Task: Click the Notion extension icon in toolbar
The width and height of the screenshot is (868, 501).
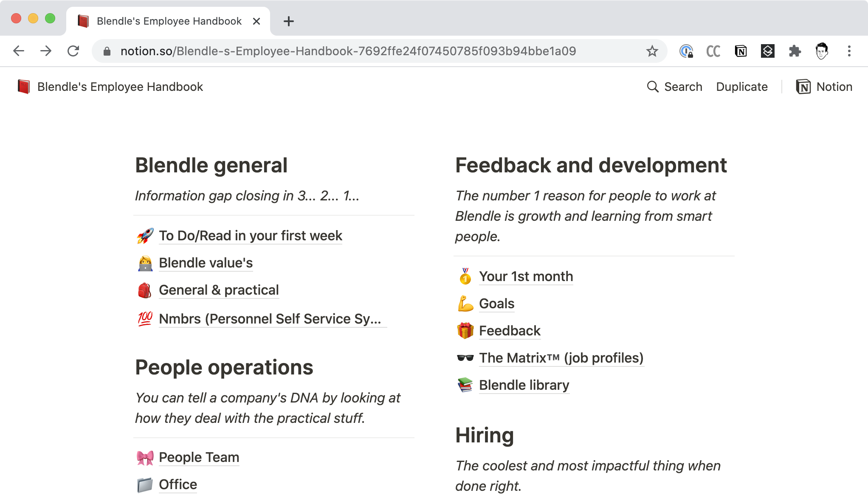Action: coord(741,51)
